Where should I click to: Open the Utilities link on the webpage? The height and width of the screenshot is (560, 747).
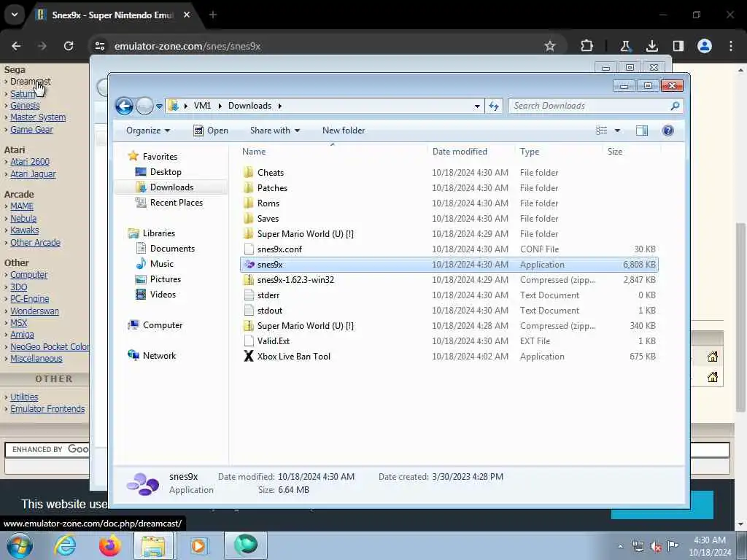24,397
